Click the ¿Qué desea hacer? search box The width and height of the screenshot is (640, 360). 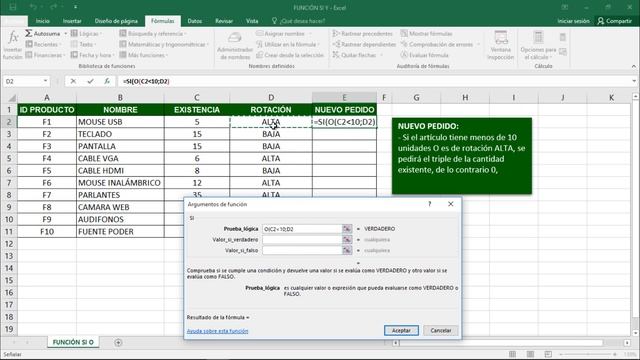(x=298, y=21)
